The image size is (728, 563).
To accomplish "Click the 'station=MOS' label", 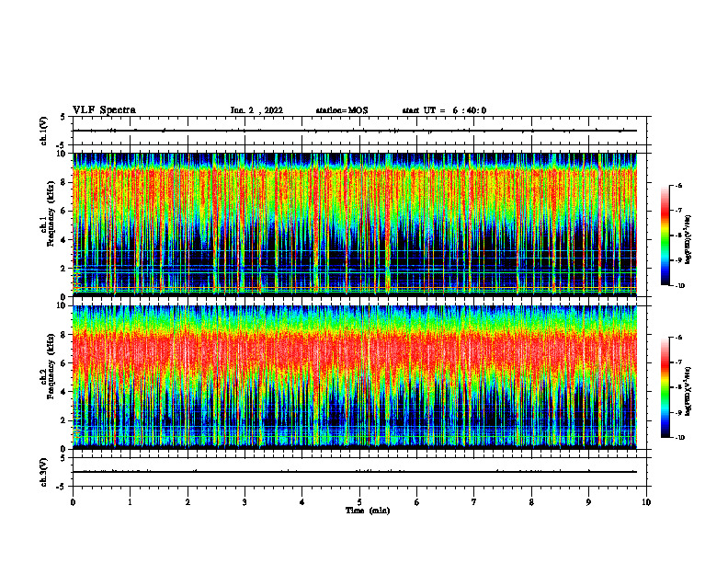I will 342,110.
